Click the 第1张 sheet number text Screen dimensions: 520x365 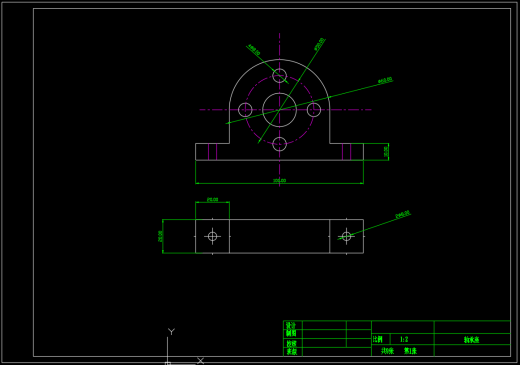point(410,351)
